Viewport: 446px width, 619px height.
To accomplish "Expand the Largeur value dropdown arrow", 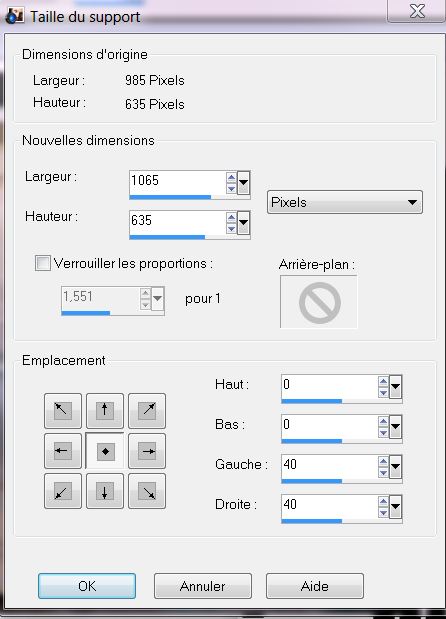I will [244, 183].
